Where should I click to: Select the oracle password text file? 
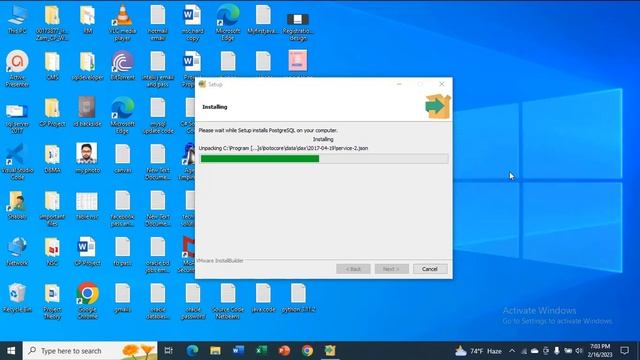point(193,300)
